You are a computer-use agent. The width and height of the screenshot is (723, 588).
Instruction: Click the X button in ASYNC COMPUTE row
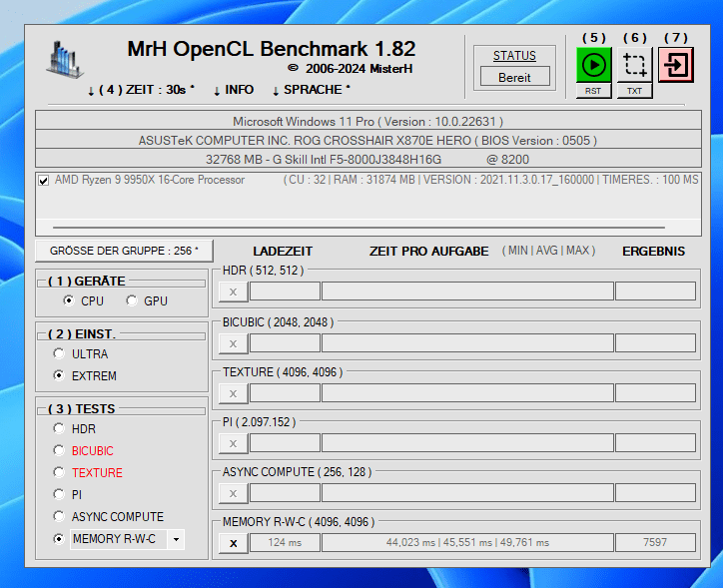point(234,493)
